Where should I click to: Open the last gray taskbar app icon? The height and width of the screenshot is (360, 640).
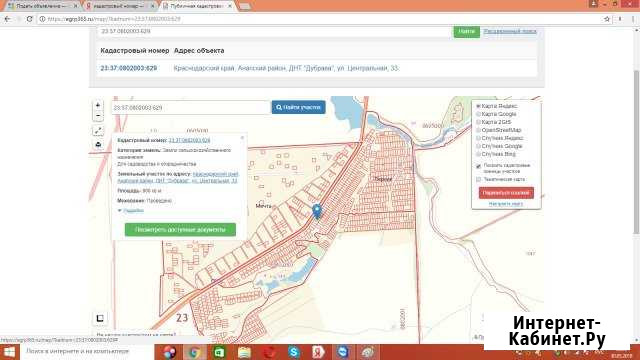[368, 352]
